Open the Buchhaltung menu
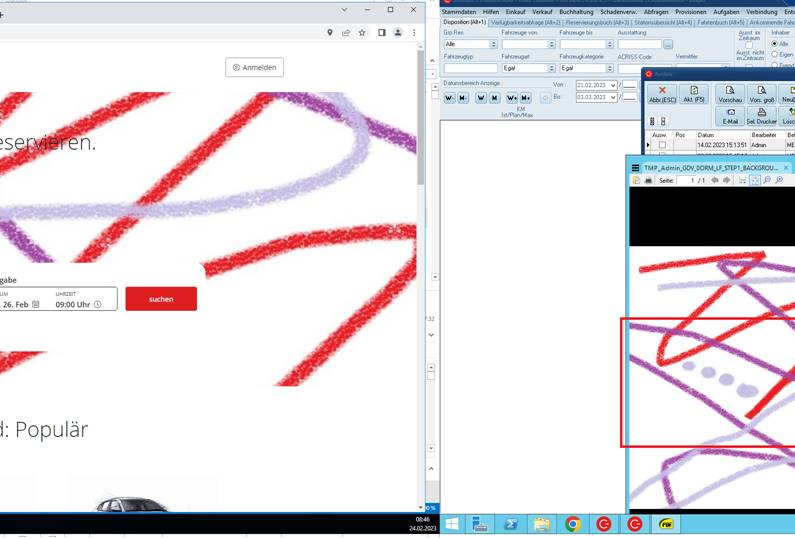795x538 pixels. click(576, 11)
